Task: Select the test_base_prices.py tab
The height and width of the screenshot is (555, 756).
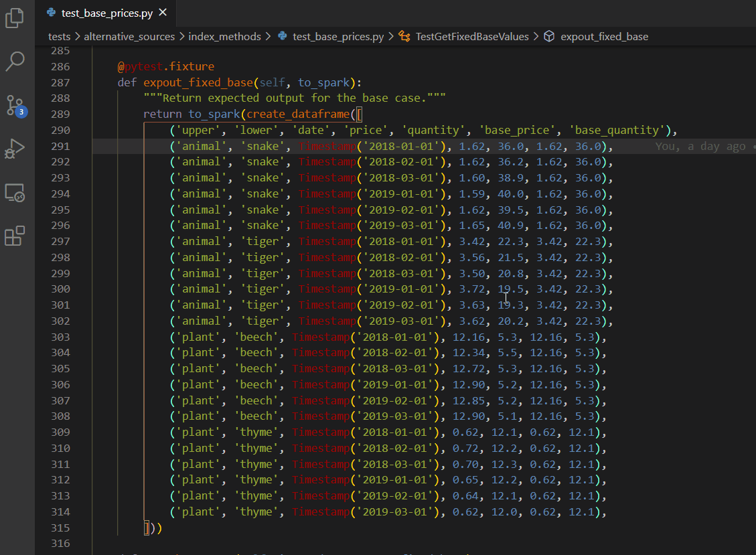Action: click(106, 13)
